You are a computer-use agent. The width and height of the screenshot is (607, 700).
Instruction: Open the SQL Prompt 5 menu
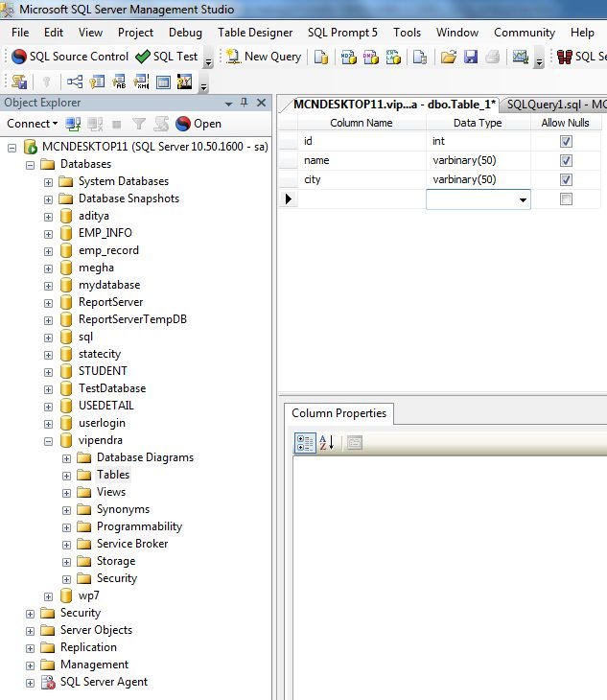(342, 33)
